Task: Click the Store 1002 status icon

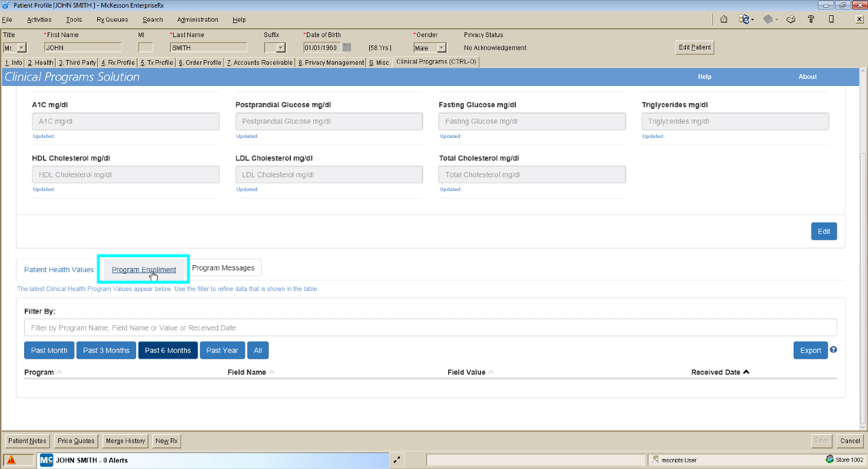Action: click(x=830, y=460)
